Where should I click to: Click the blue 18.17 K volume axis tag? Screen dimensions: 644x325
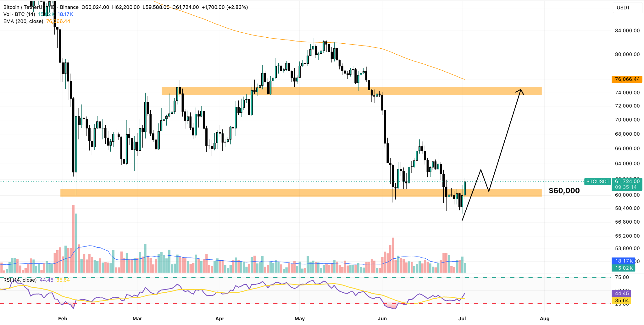pos(624,261)
